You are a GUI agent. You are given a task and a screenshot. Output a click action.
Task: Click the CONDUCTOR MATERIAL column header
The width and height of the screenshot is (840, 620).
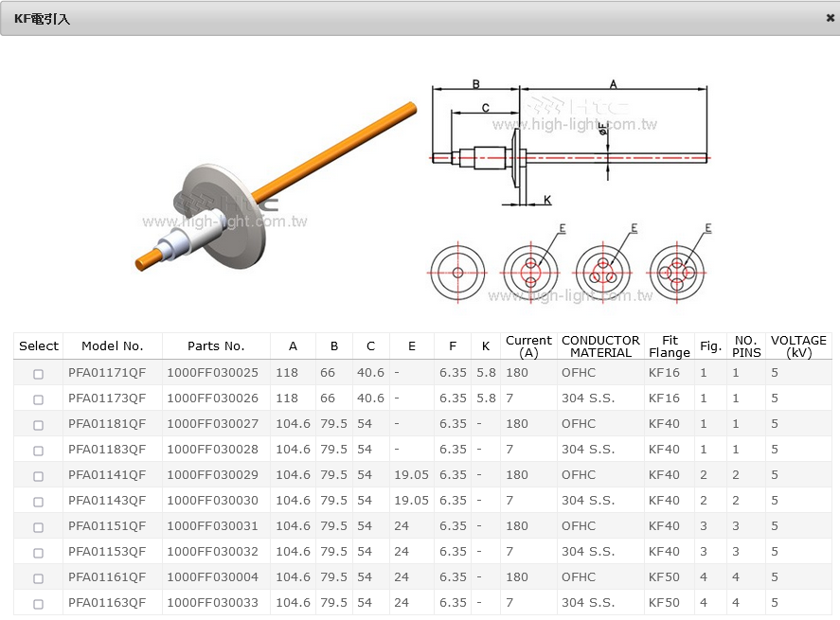point(600,346)
